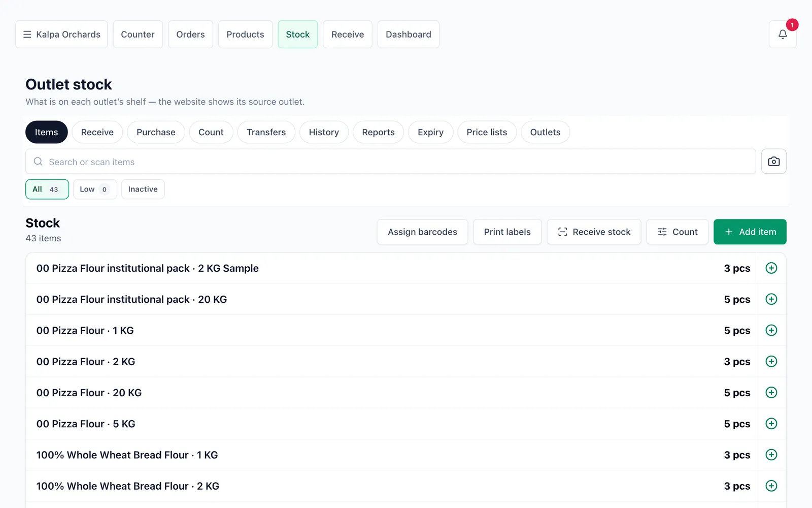This screenshot has width=812, height=508.
Task: Add stock for 00 Pizza Flour institutional pack 20 KG
Action: click(x=771, y=299)
